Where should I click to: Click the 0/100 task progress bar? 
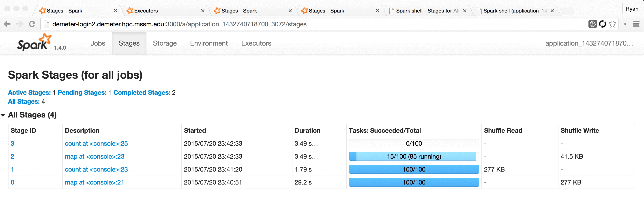coord(414,143)
